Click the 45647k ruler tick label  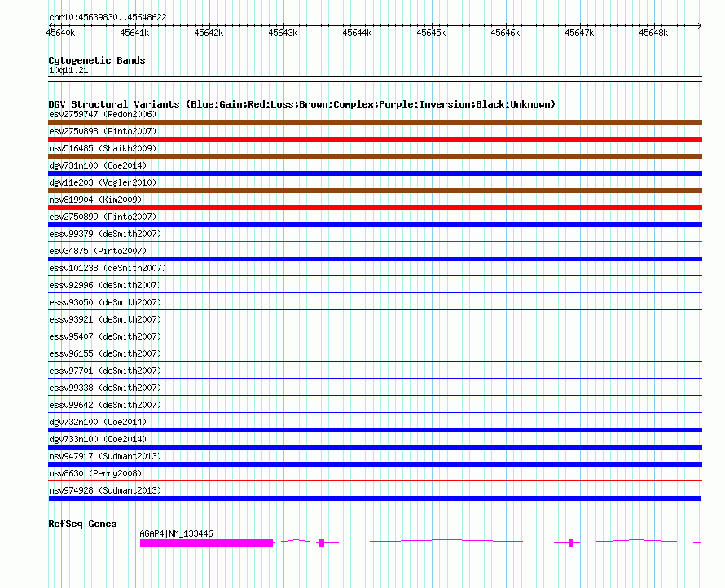579,33
